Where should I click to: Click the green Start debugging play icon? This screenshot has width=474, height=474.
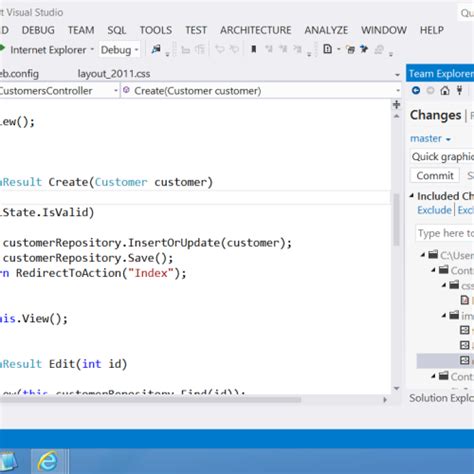tap(2, 49)
